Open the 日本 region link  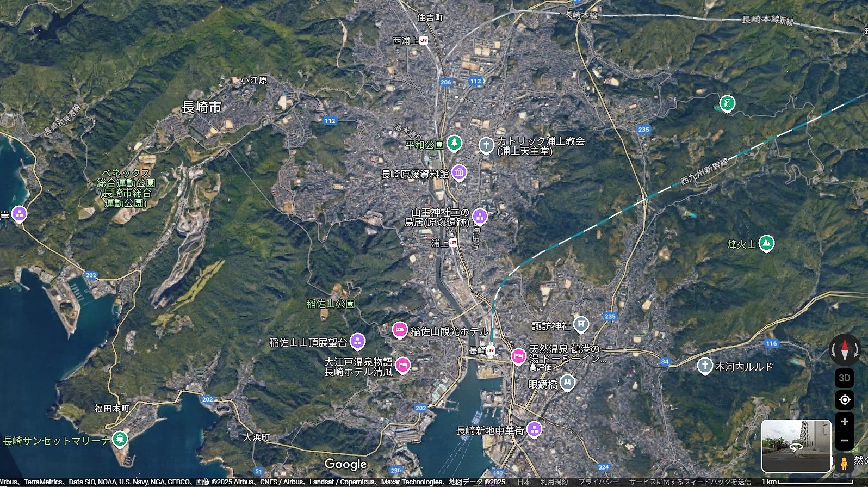524,482
